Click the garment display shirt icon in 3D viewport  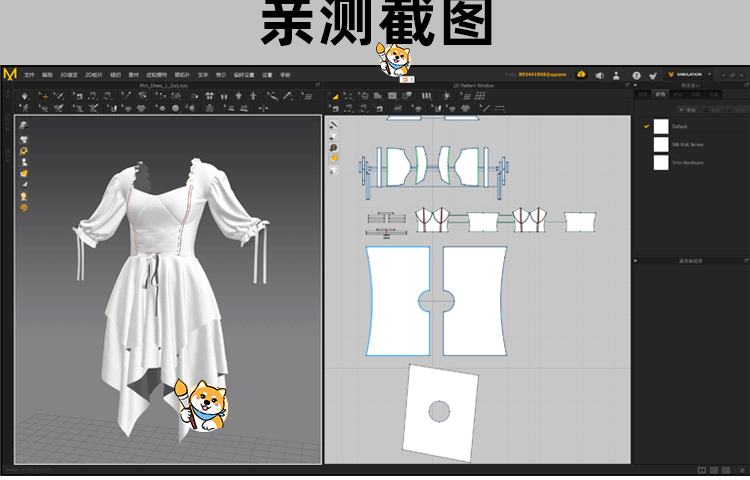click(x=22, y=138)
